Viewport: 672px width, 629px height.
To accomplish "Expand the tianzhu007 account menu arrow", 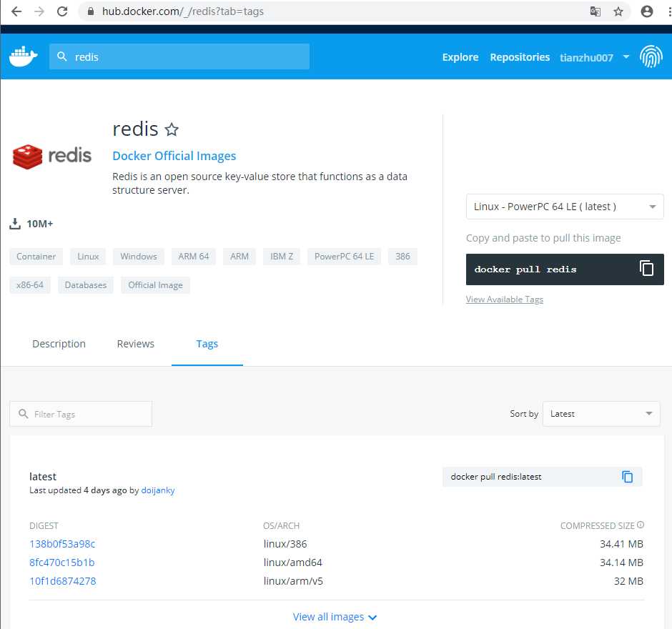I will point(626,56).
